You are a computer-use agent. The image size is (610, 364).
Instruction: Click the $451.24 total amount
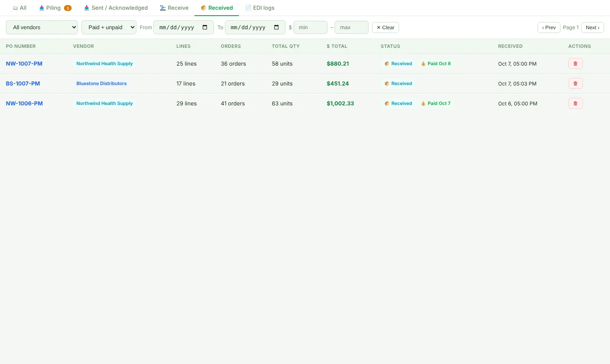[x=338, y=83]
